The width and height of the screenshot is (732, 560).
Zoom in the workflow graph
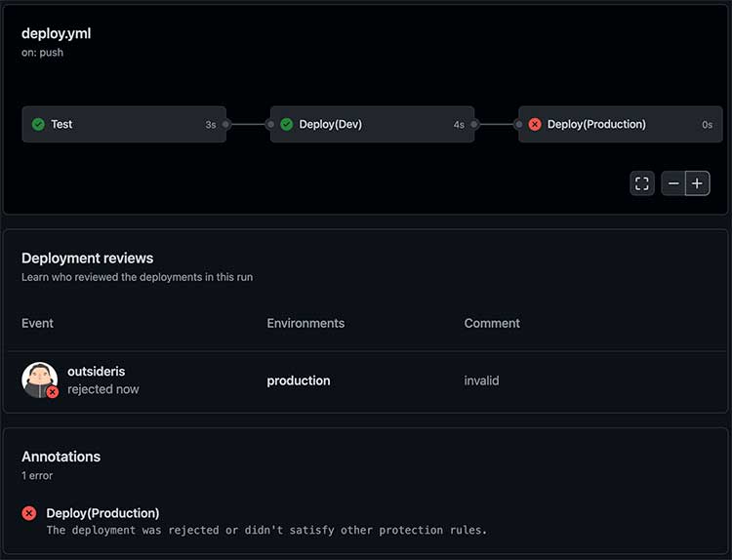tap(698, 183)
